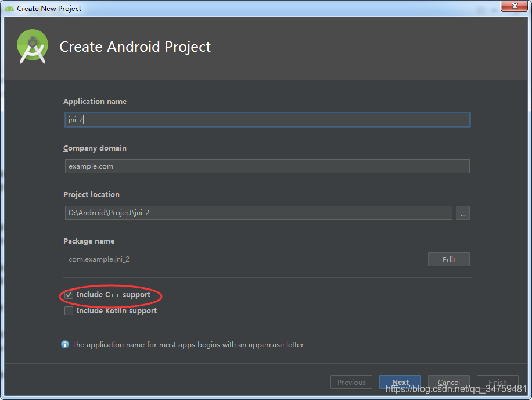532x400 pixels.
Task: Click the Project location path field
Action: [x=258, y=213]
